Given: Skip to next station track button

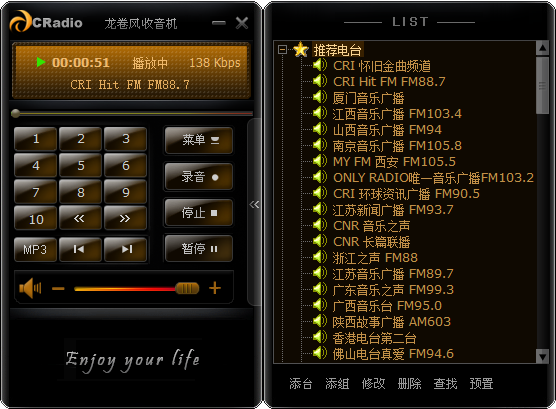Looking at the screenshot, I should 125,249.
